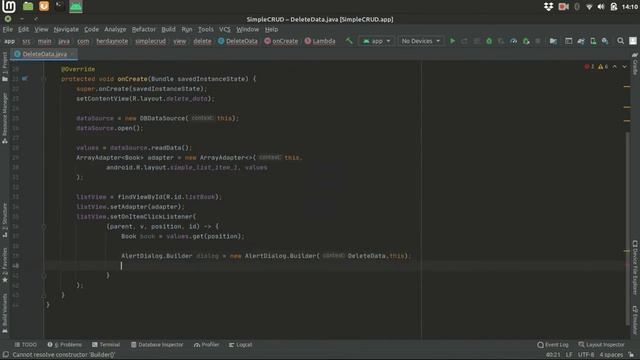The height and width of the screenshot is (360, 640).
Task: Open the No Devices dropdown
Action: (x=420, y=41)
